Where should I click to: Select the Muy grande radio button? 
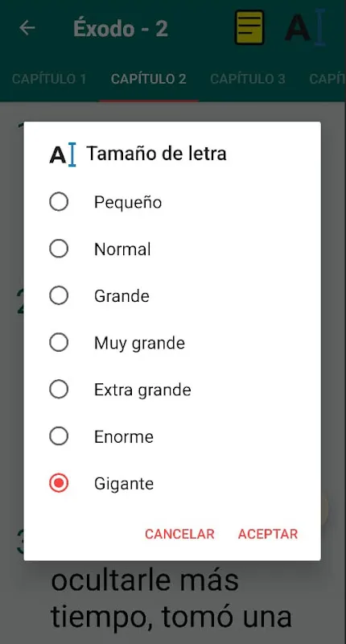point(59,343)
